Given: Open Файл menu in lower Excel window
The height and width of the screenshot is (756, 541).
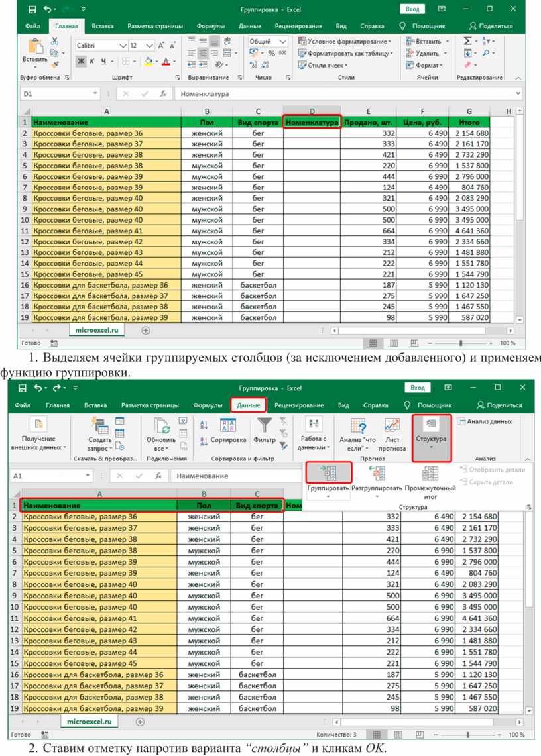Looking at the screenshot, I should (x=22, y=405).
